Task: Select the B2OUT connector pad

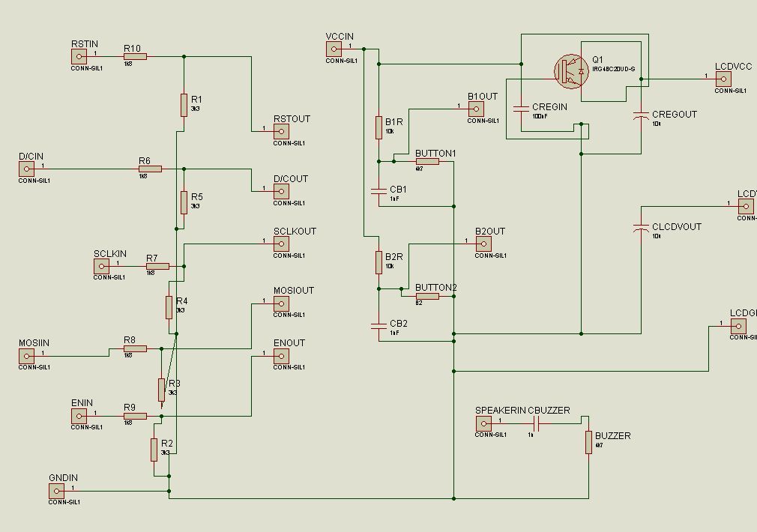Action: 483,244
